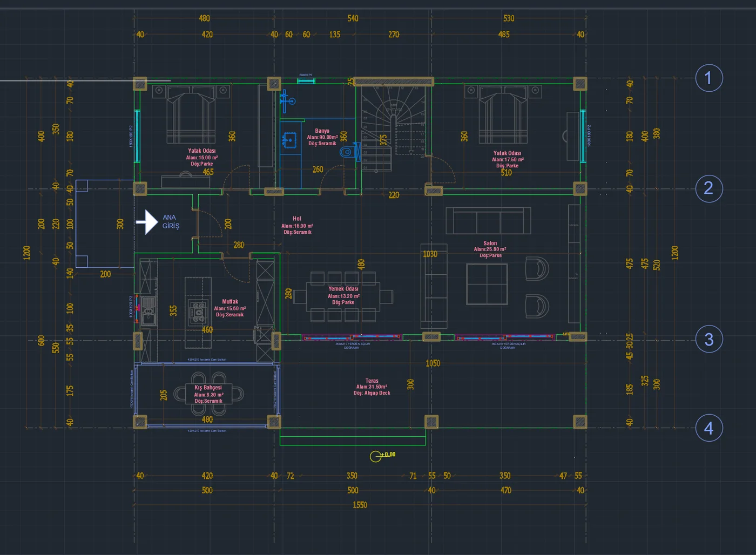Viewport: 756px width, 555px height.
Task: Select the Salon room label
Action: [490, 249]
